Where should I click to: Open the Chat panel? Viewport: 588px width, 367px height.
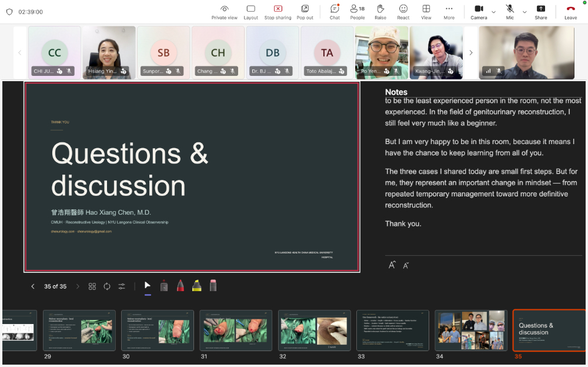pos(335,12)
